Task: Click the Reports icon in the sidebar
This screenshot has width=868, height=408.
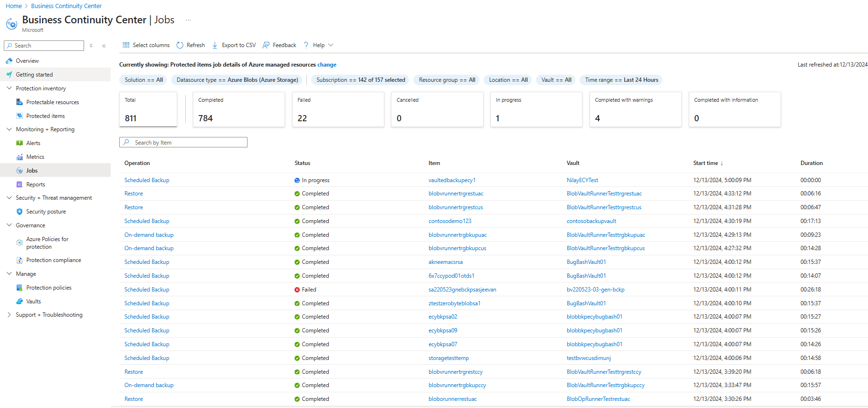Action: pyautogui.click(x=19, y=185)
